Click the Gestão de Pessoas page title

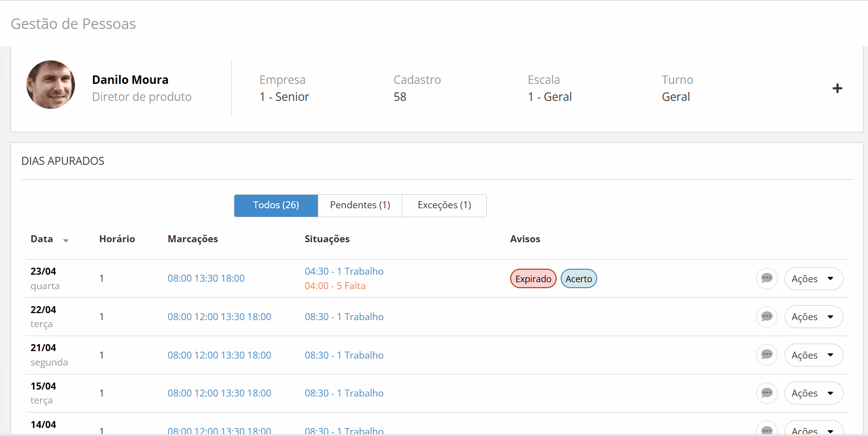coord(73,24)
